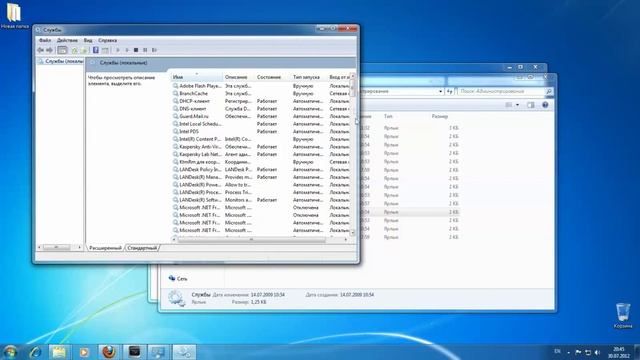Open the Explorer address bar dropdown arrow
Image resolution: width=640 pixels, height=360 pixels.
pyautogui.click(x=440, y=91)
